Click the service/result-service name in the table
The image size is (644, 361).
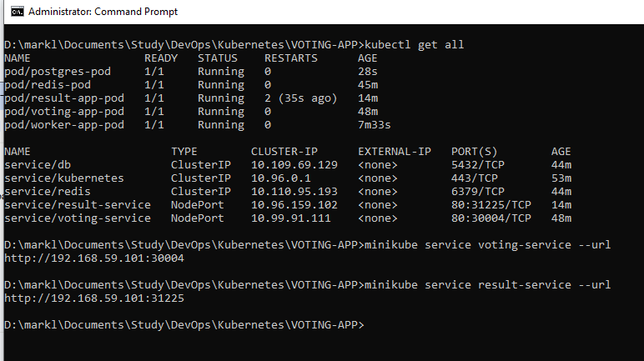pyautogui.click(x=78, y=205)
